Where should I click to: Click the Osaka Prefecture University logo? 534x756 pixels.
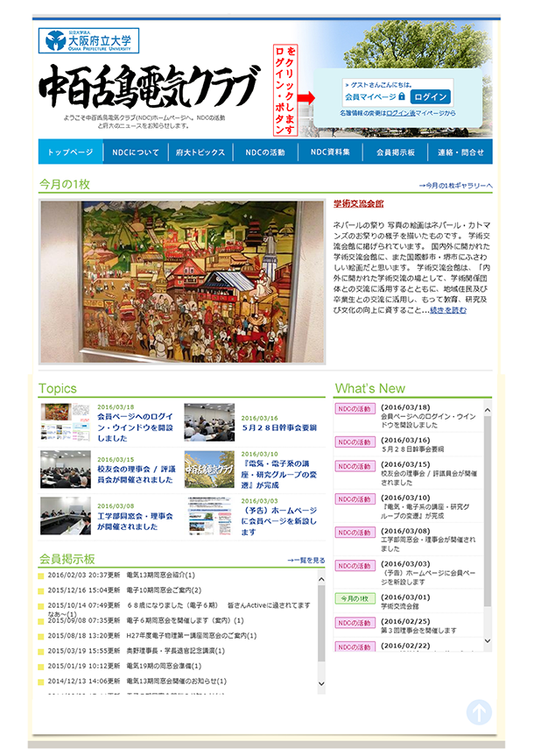(88, 41)
